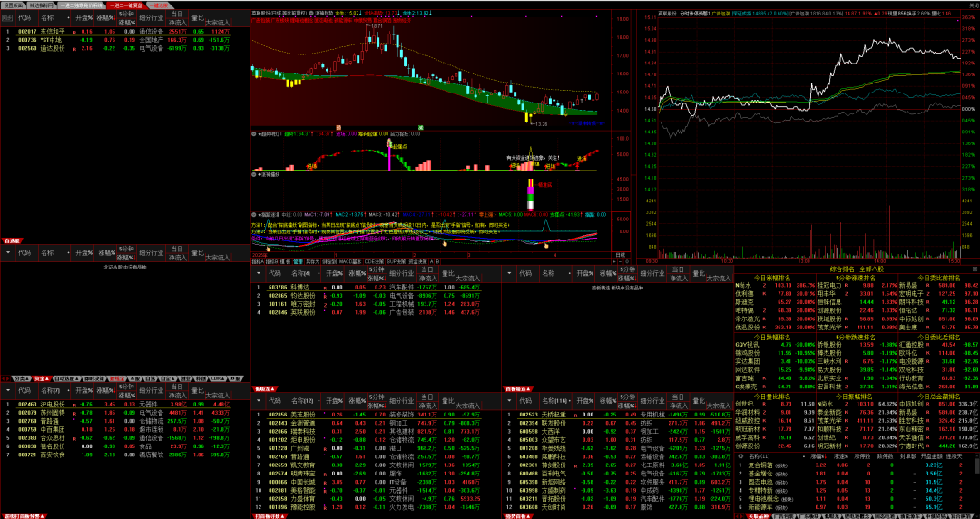Click the 狙击连龙 sub-chart indicator marker
This screenshot has height=519, width=980.
[x=254, y=214]
